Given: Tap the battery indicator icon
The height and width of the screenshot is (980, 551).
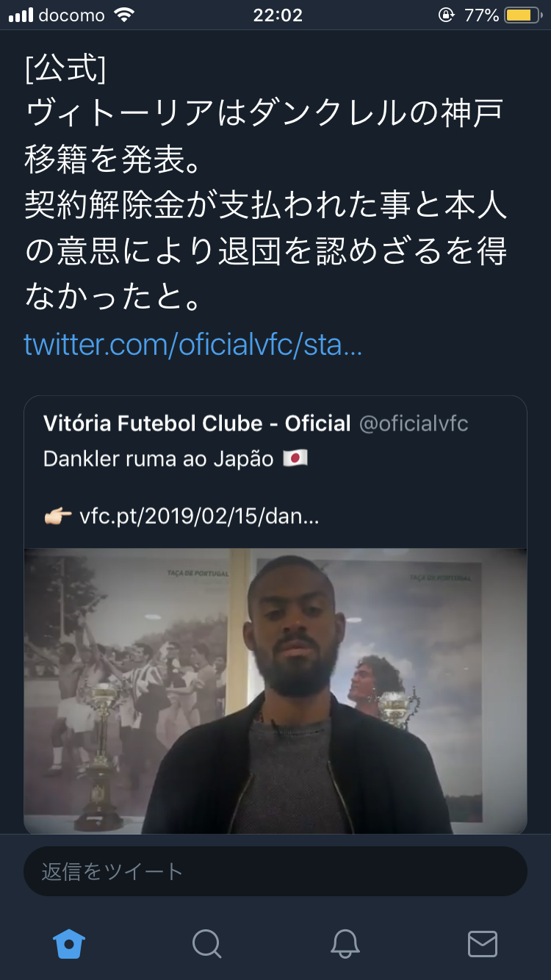Looking at the screenshot, I should [x=524, y=15].
